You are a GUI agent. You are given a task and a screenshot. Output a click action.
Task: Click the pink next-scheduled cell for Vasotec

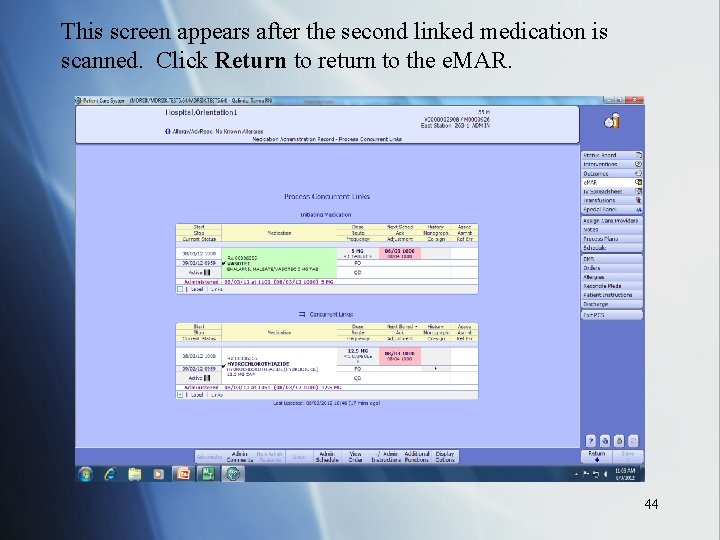click(x=399, y=253)
